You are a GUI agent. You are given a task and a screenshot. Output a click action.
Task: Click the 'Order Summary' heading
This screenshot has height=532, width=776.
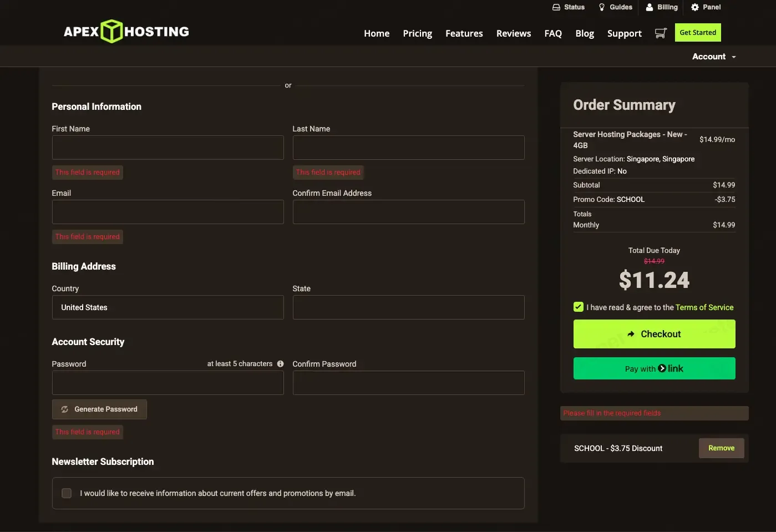[x=624, y=105]
